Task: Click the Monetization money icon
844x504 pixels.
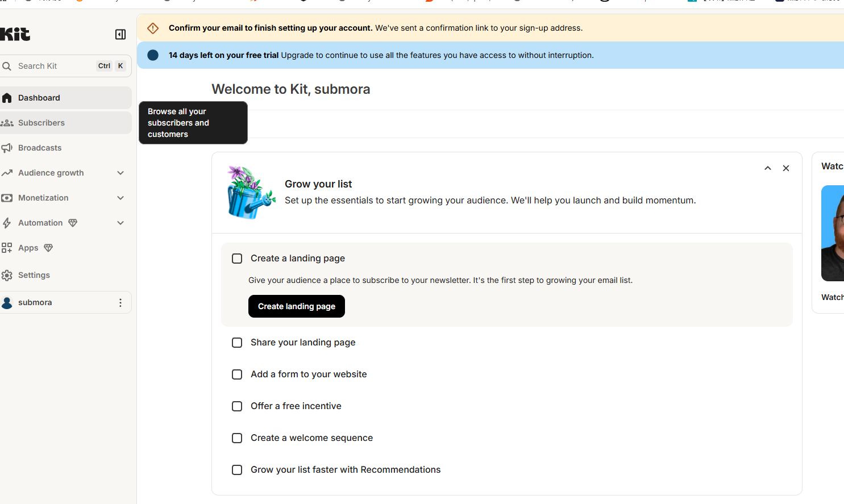Action: (7, 198)
